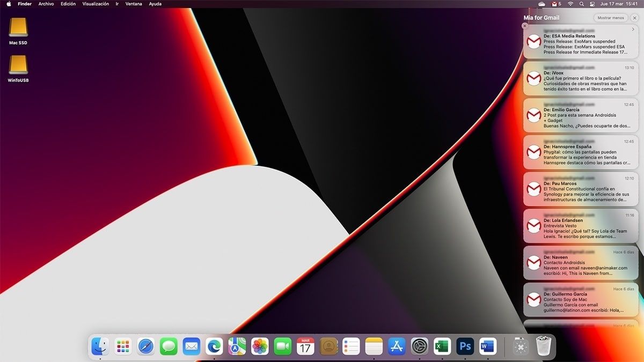Open the Visualización menu
Viewport: 644px width, 362px height.
(94, 4)
